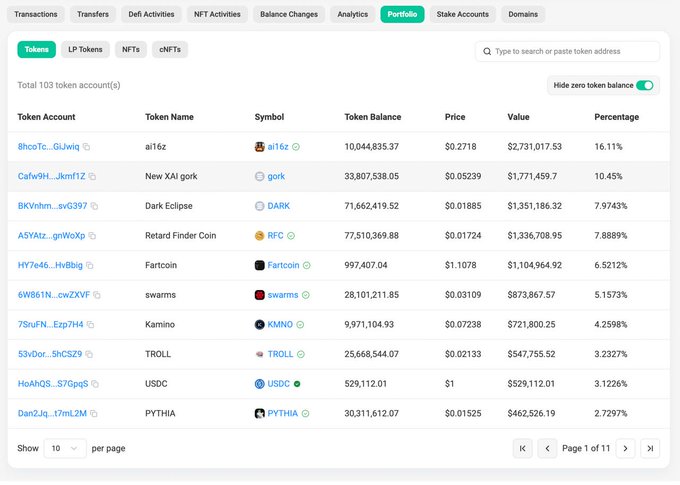Switch to the Stake Accounts tab
Viewport: 680px width, 485px height.
pyautogui.click(x=462, y=15)
